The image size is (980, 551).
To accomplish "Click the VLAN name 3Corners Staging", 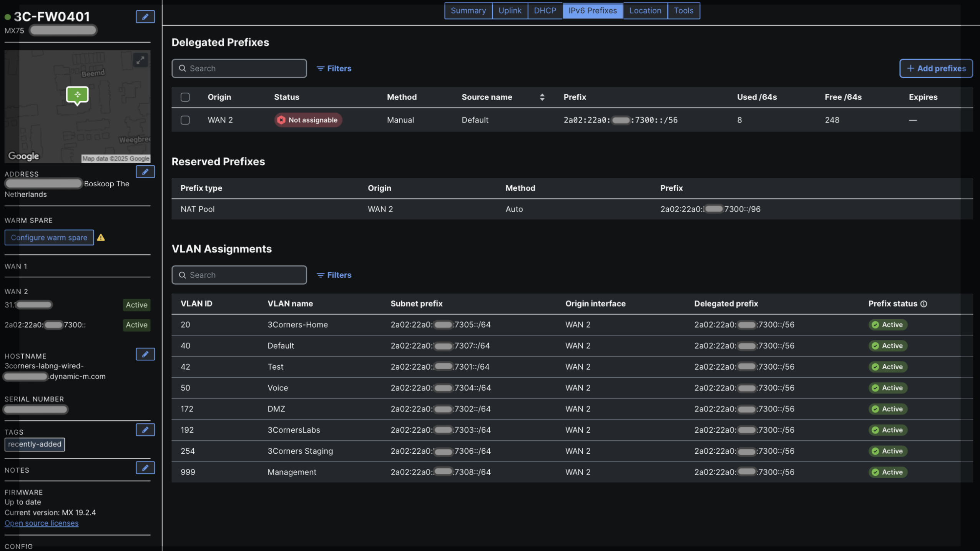I will tap(300, 451).
